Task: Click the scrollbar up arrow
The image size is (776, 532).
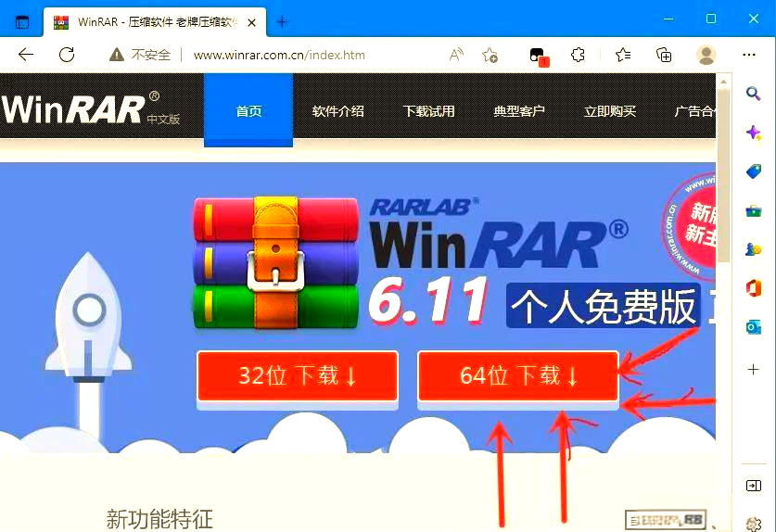Action: 723,82
